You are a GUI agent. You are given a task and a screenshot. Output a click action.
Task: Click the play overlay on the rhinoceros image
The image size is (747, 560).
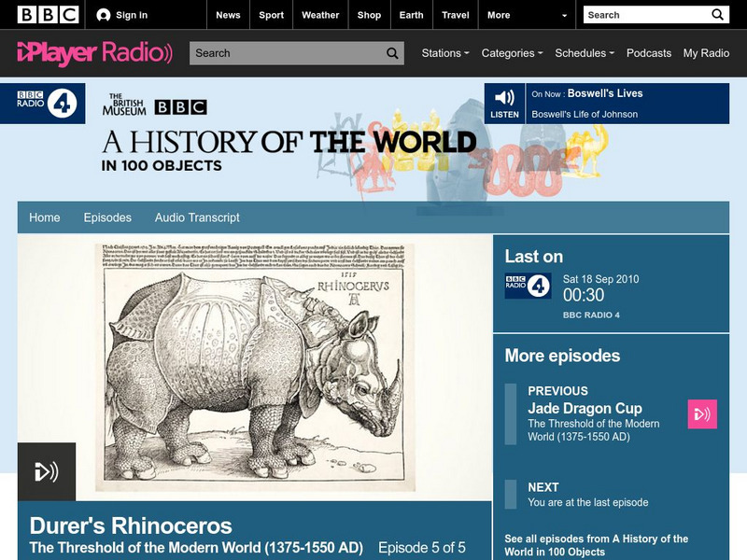48,472
